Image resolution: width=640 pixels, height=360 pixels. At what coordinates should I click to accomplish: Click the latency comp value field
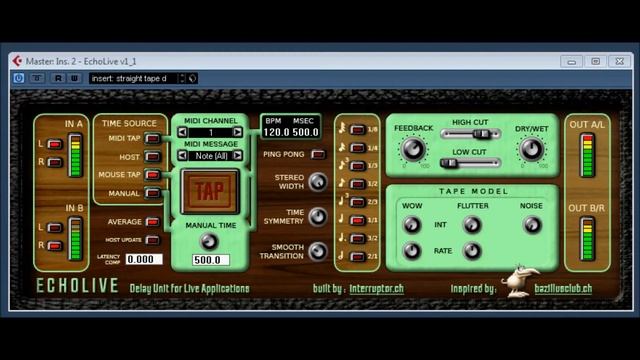[144, 259]
